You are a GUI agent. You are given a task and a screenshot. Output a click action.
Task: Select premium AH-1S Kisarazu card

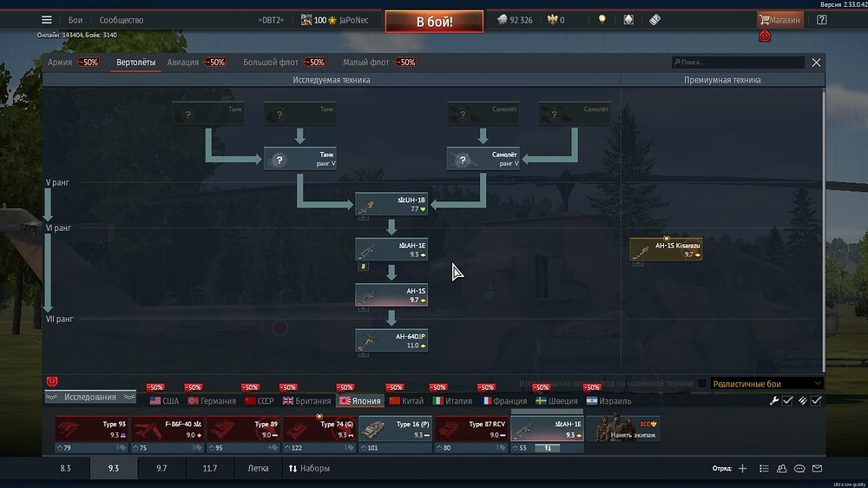point(666,249)
